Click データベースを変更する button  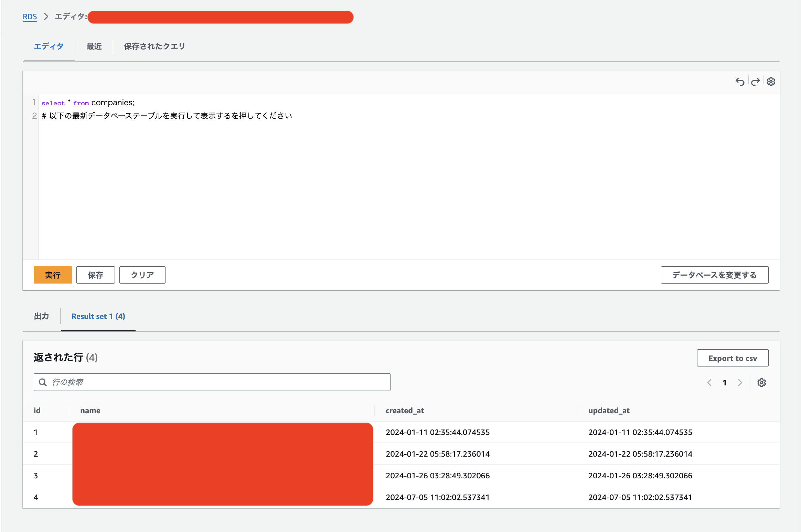(714, 275)
